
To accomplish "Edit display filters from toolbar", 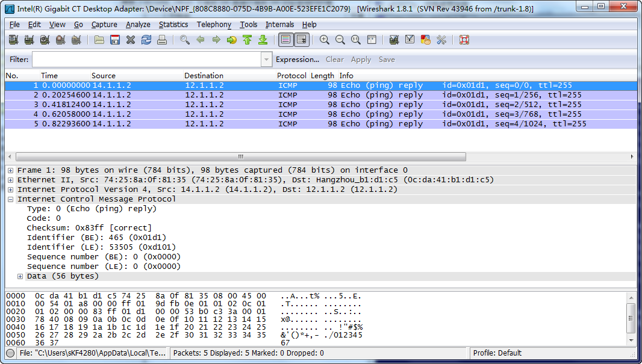I will coord(410,40).
